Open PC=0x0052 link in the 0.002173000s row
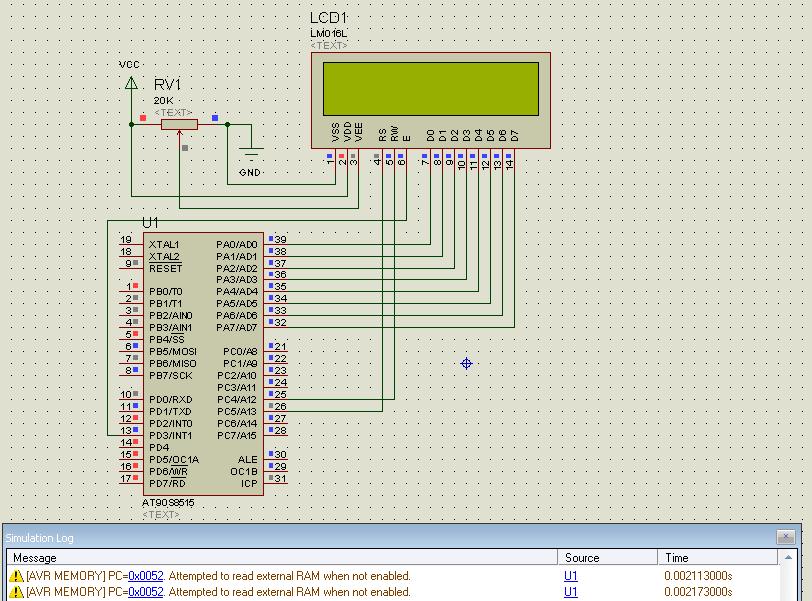 146,592
